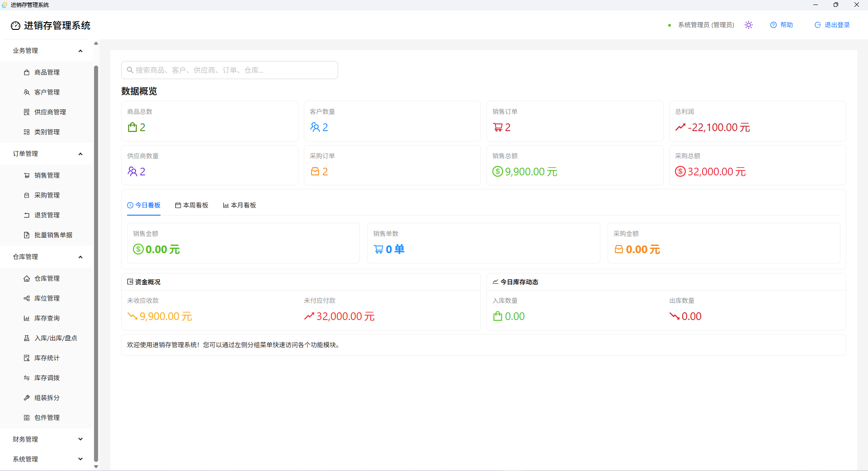Click the 今日库存动态 panel header

[666, 282]
